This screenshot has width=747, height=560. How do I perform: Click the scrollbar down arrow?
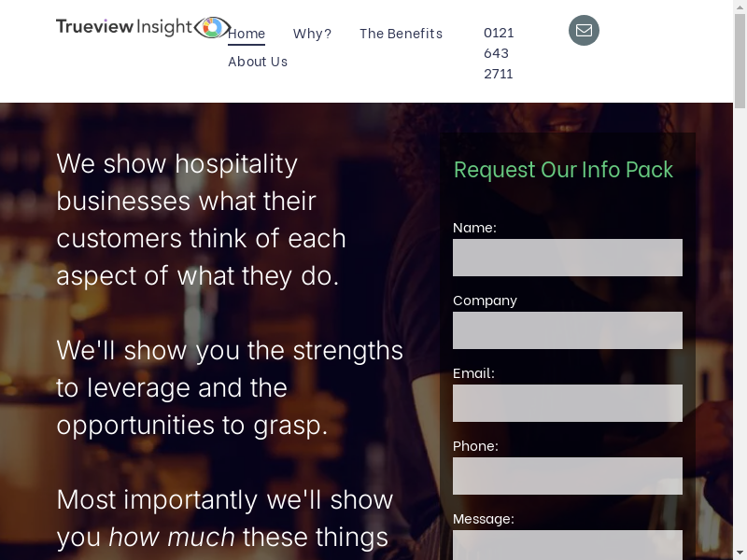pos(740,553)
